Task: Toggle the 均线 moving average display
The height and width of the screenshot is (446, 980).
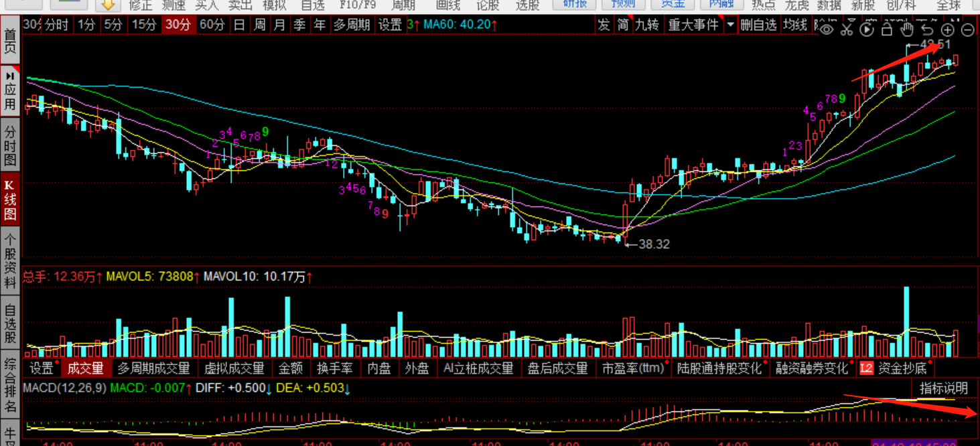Action: point(795,25)
